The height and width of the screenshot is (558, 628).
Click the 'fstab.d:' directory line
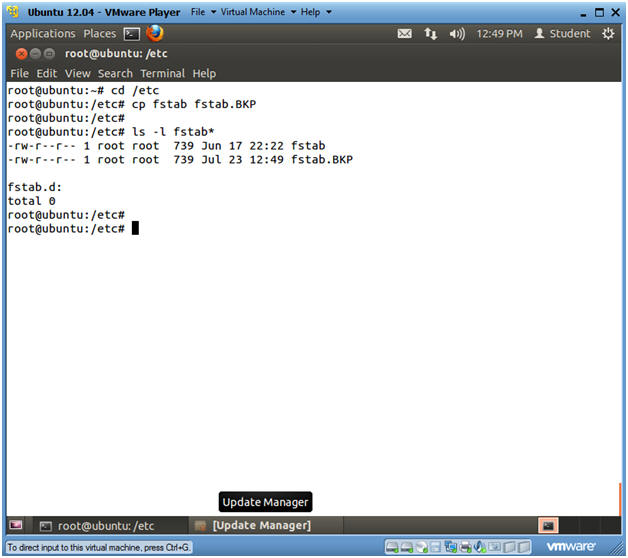click(35, 187)
